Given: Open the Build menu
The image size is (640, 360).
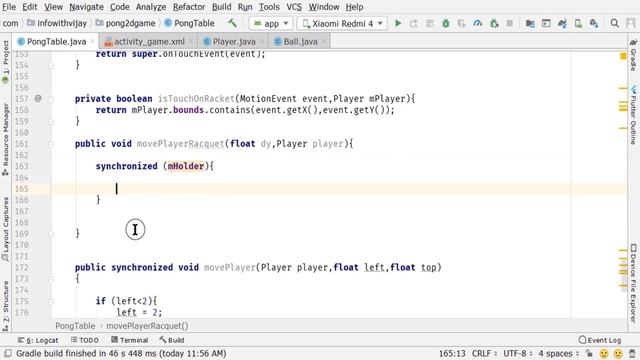Looking at the screenshot, I should tap(221, 7).
